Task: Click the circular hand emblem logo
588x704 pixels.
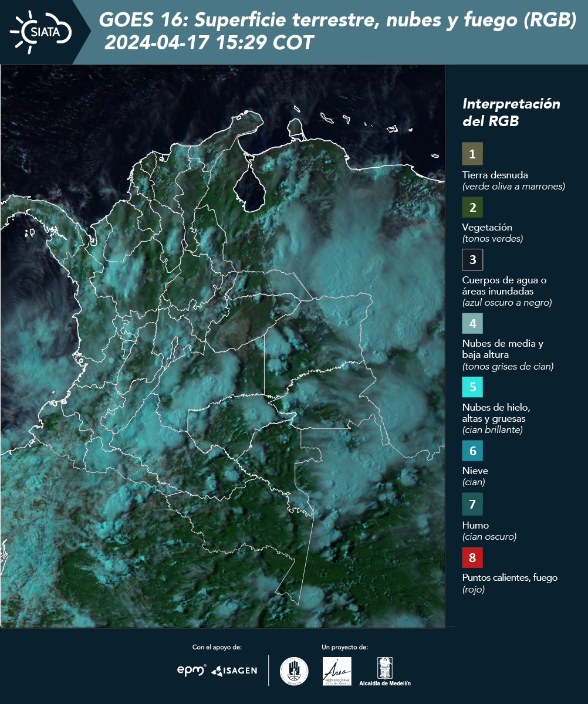Action: pyautogui.click(x=294, y=671)
